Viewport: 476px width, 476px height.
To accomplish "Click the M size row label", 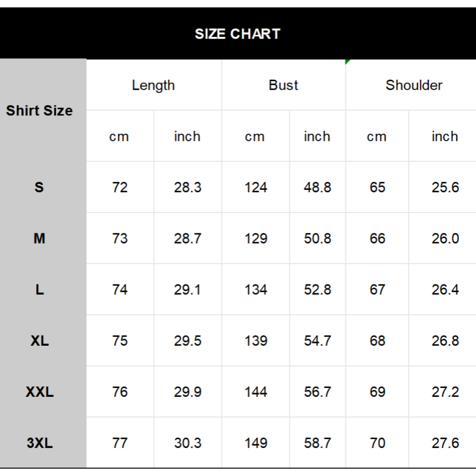I will (x=39, y=239).
